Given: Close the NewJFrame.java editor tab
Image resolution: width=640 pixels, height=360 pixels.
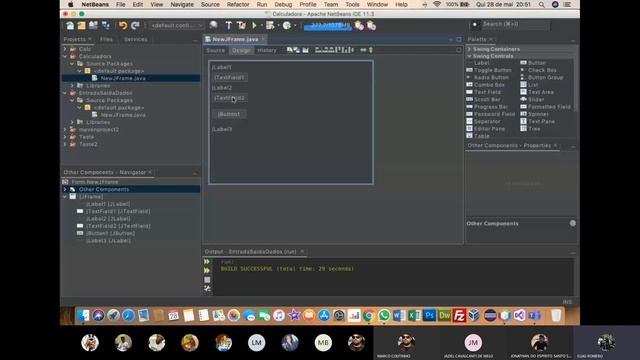Looking at the screenshot, I should click(263, 39).
